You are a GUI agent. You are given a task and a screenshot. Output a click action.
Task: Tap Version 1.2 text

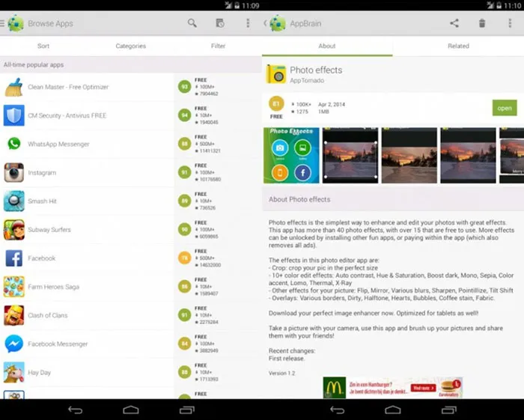click(x=281, y=374)
